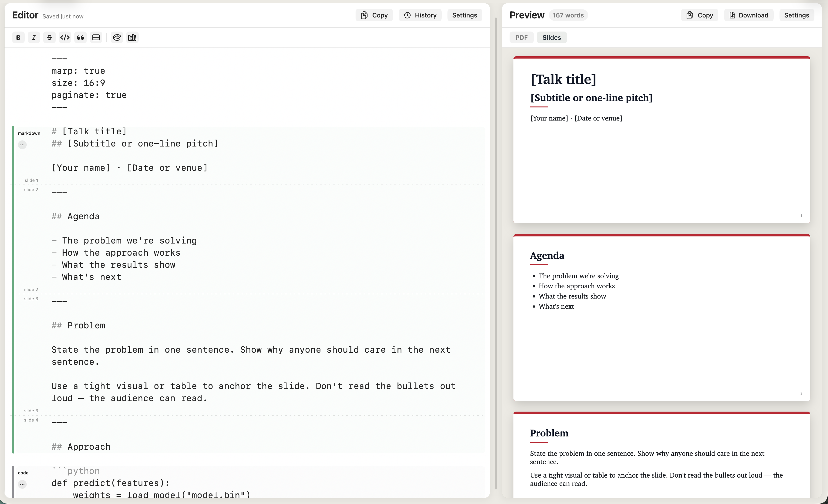Screen dimensions: 828x504
Task: Click the "- What the results show" editor line
Action: click(113, 265)
